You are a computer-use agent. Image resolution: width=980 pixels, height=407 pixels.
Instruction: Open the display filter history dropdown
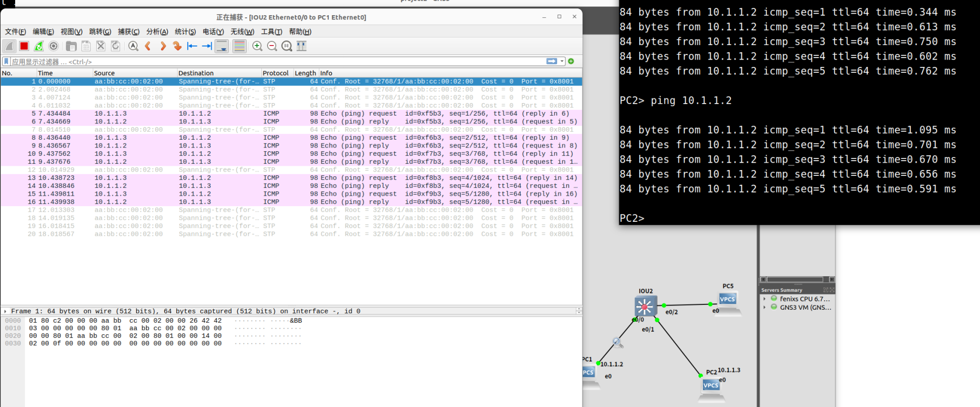click(x=562, y=61)
